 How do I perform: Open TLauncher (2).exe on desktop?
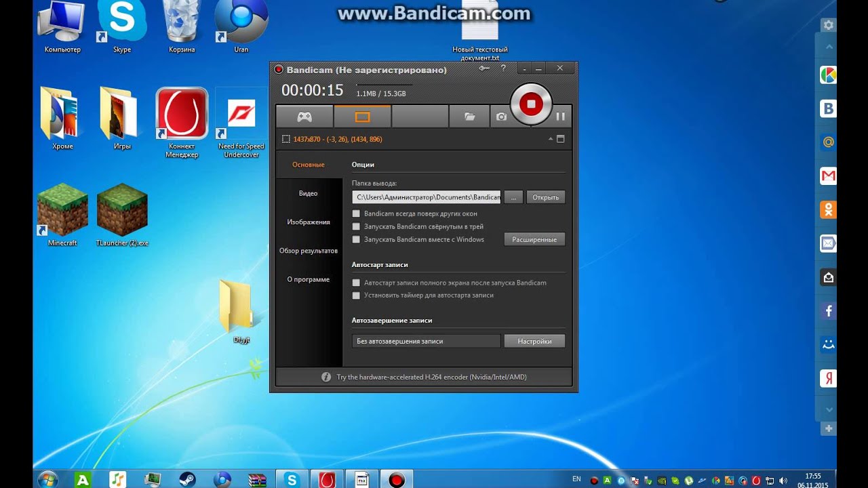[122, 215]
